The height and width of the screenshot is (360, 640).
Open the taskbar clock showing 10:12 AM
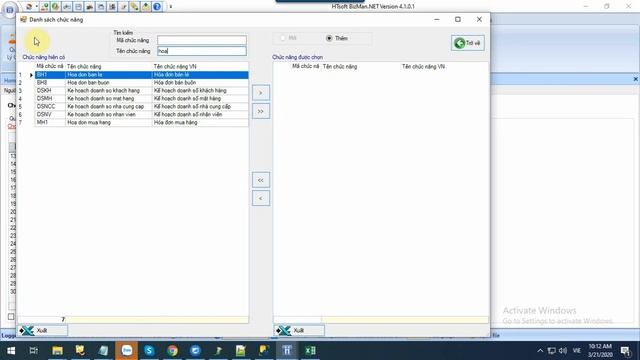pos(600,351)
